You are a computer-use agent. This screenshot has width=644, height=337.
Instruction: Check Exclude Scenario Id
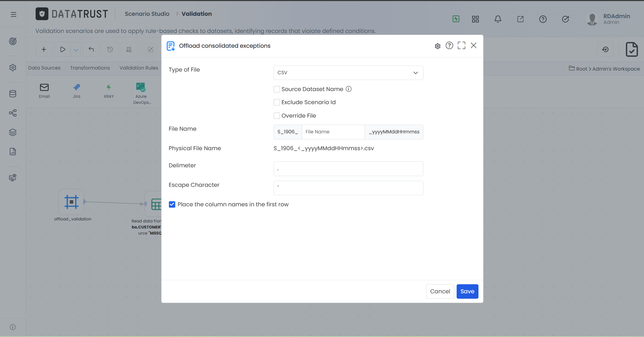[x=277, y=102]
